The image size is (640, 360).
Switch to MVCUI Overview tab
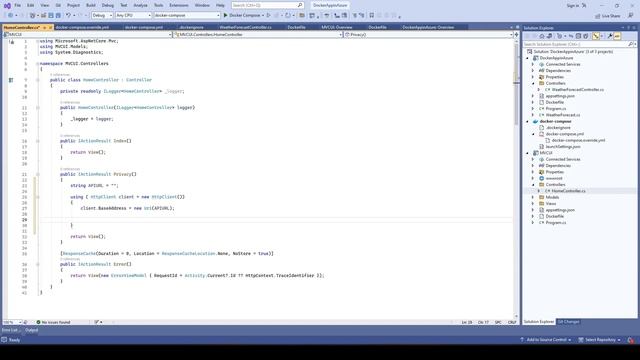tap(337, 27)
